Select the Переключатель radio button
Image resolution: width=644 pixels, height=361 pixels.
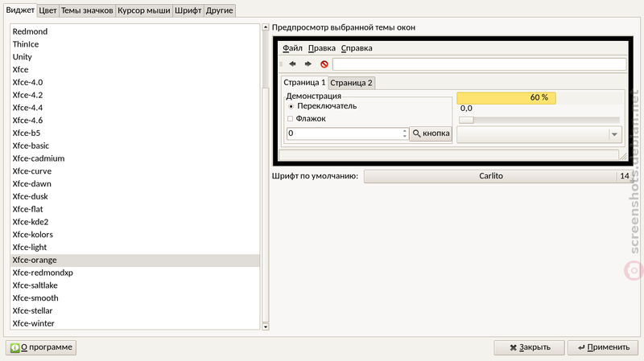point(291,106)
